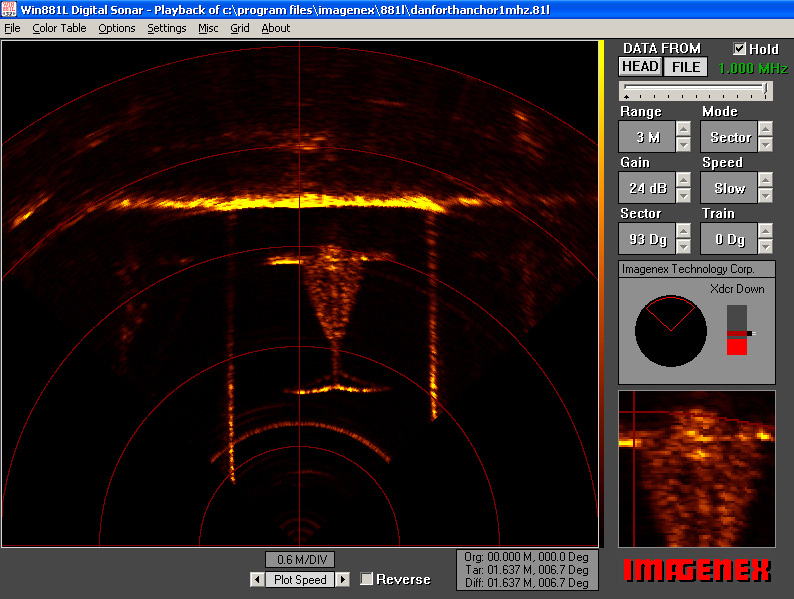
Task: Click the Win881L title bar icon
Action: [9, 9]
